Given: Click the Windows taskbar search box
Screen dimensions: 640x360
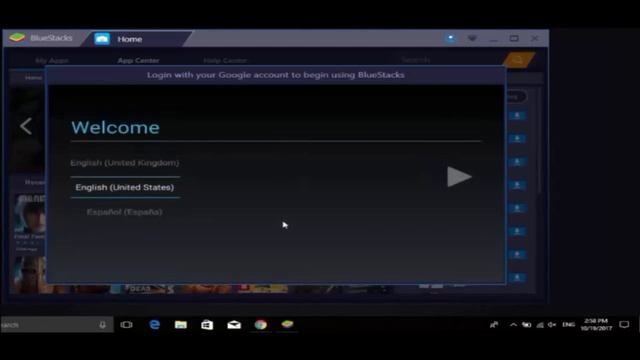Looking at the screenshot, I should [x=57, y=325].
